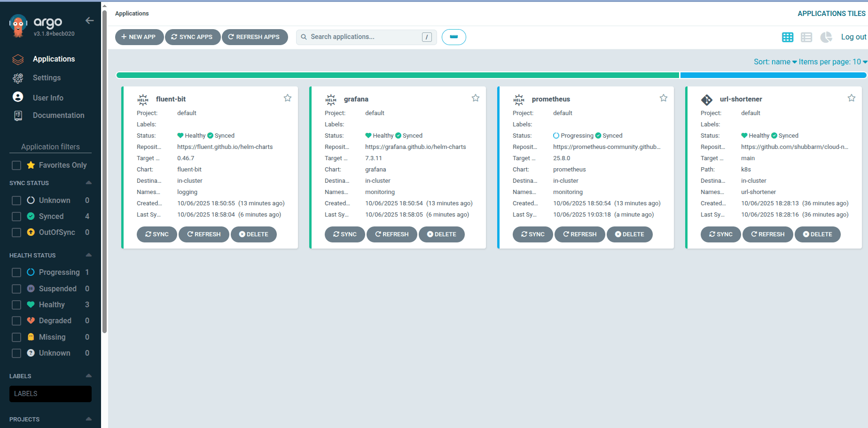Screen dimensions: 868x428
Task: Check the Progressing health filter
Action: [x=16, y=272]
